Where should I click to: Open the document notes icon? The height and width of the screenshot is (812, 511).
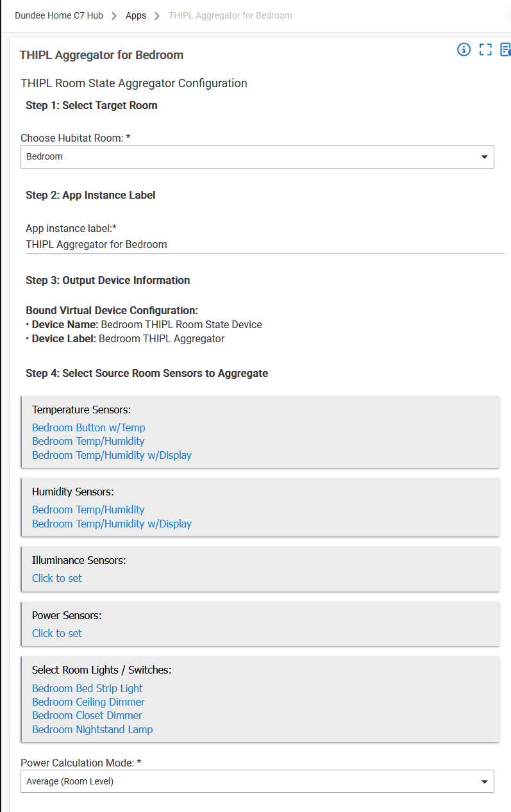[505, 49]
